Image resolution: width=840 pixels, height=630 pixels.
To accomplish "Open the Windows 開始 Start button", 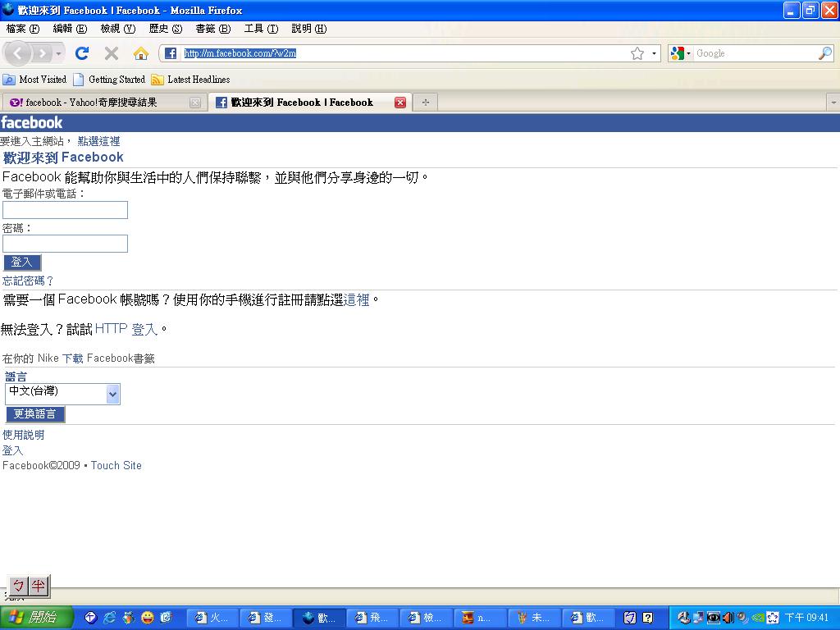I will click(x=36, y=618).
